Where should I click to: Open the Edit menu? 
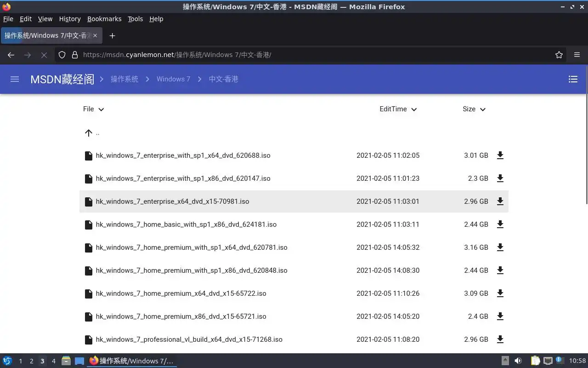[26, 19]
